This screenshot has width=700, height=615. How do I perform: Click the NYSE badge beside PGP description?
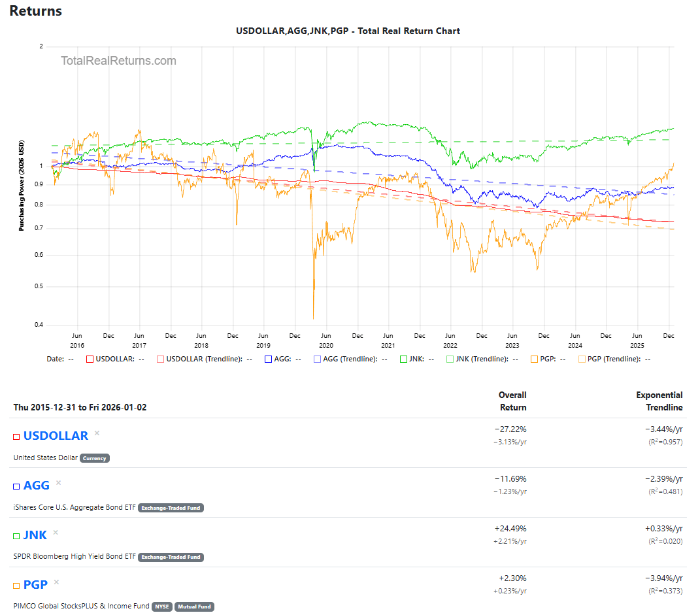coord(162,607)
